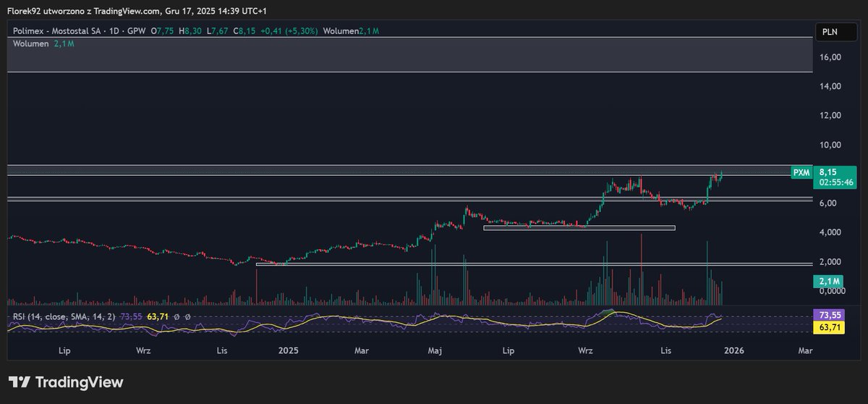
Task: Click the 14,00 price axis label
Action: pos(830,86)
